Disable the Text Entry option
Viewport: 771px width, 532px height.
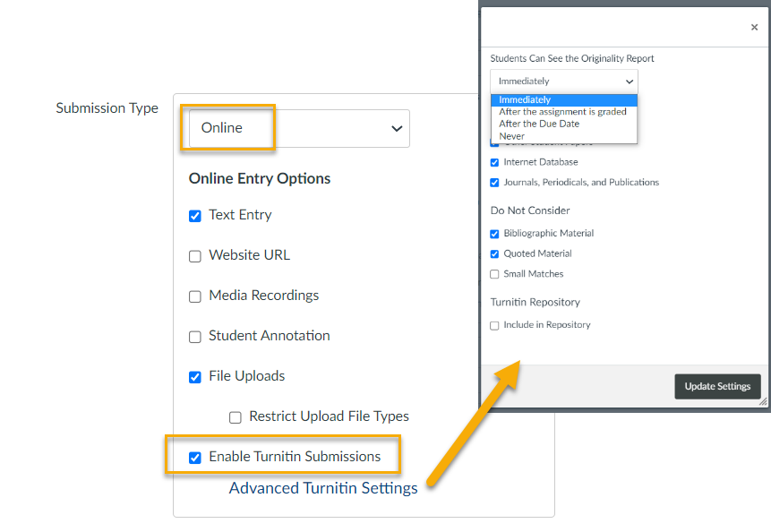[x=195, y=215]
